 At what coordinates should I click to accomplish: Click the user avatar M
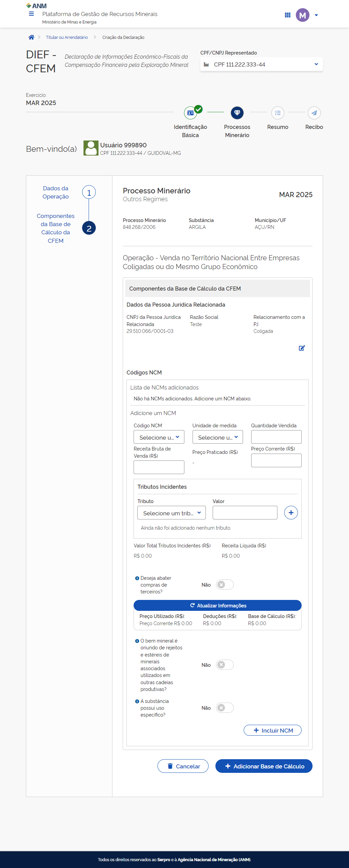(302, 15)
